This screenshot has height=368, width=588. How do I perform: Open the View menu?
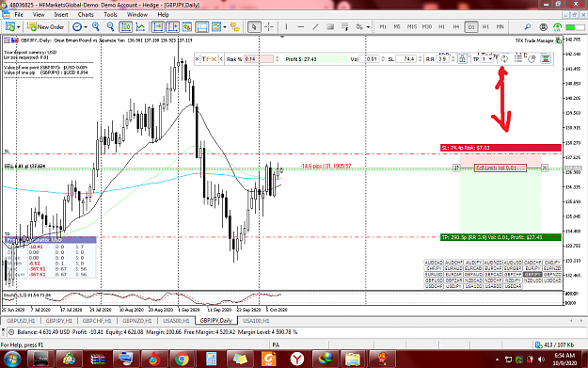pos(39,15)
